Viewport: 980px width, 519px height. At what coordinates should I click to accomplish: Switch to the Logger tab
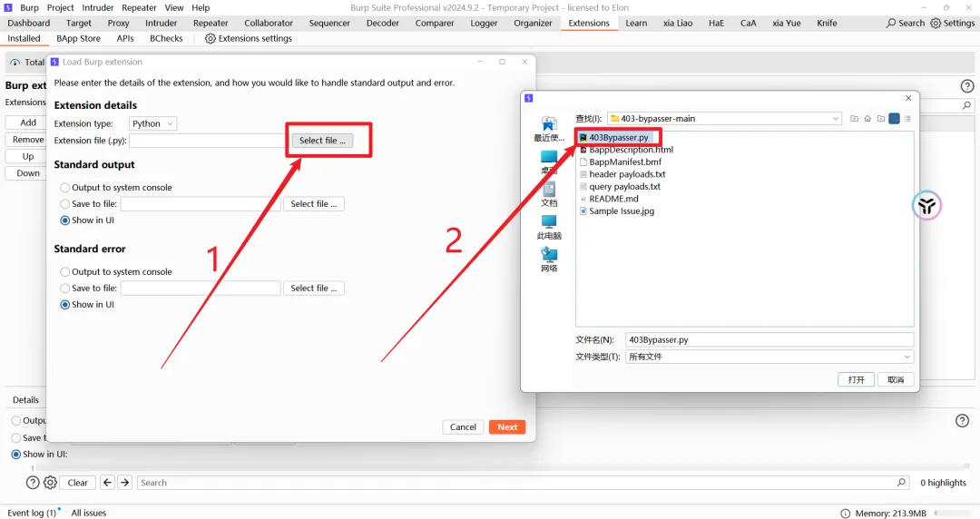pos(484,23)
